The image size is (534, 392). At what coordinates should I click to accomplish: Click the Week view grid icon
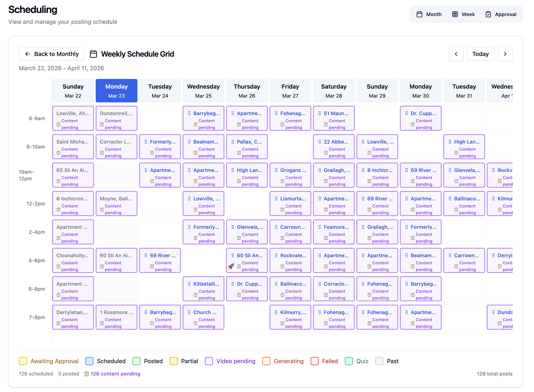(x=455, y=14)
